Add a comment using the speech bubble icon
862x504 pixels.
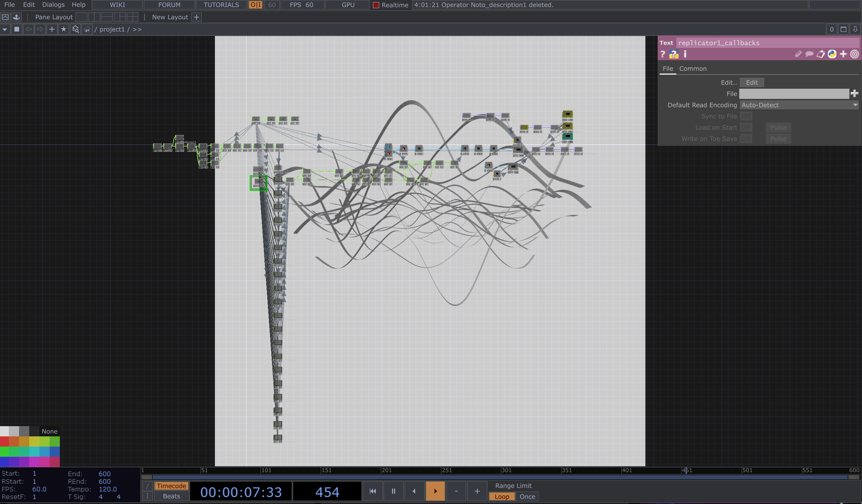tap(810, 54)
